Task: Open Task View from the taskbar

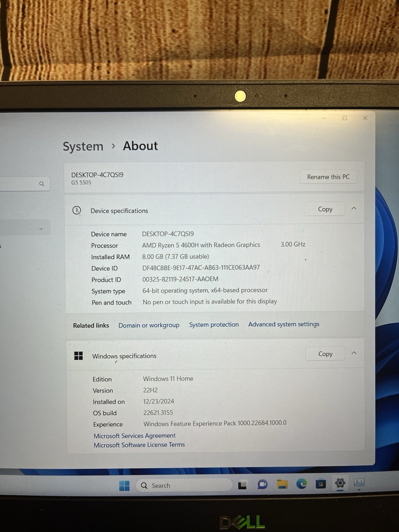Action: click(x=242, y=485)
